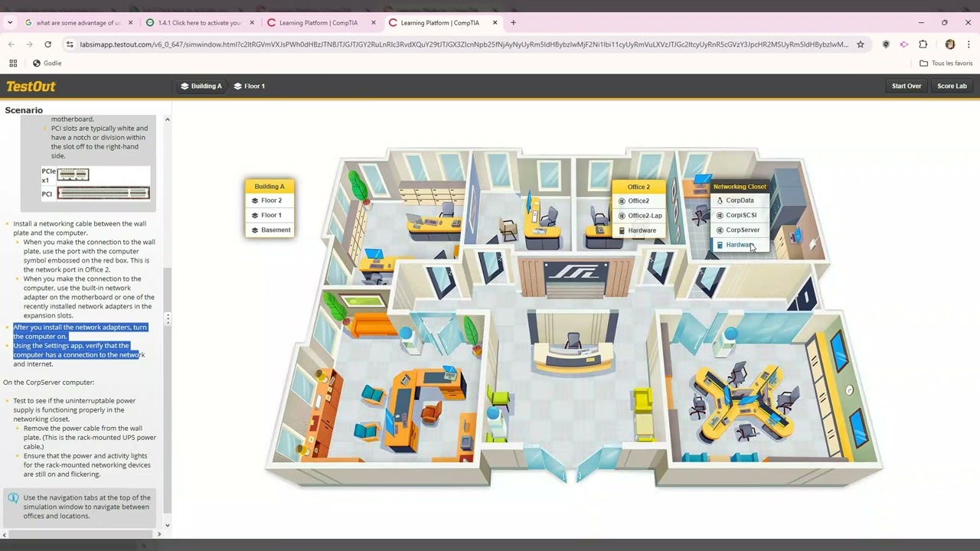Image resolution: width=980 pixels, height=551 pixels.
Task: Switch to the 1.4.1 activate tab
Action: (199, 23)
